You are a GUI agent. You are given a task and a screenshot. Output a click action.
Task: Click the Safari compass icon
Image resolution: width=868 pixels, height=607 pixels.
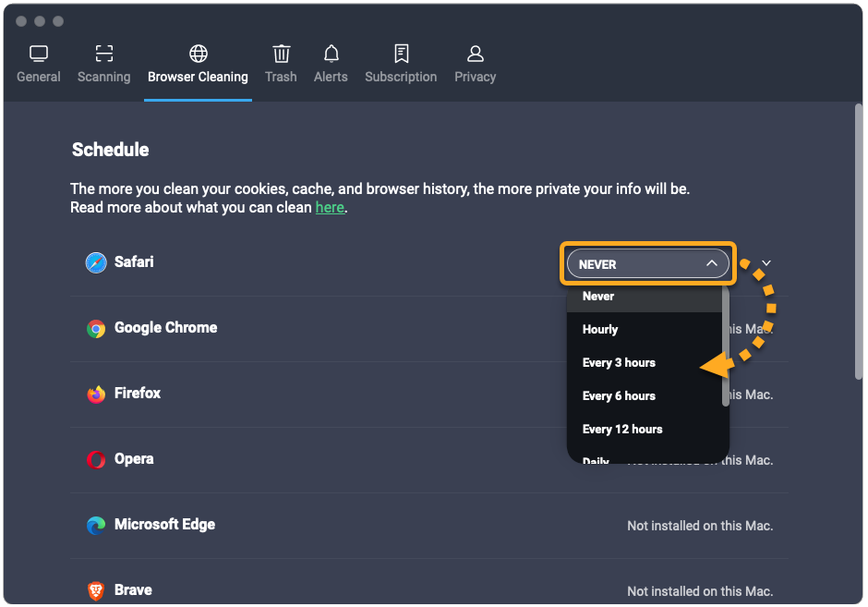(x=96, y=263)
